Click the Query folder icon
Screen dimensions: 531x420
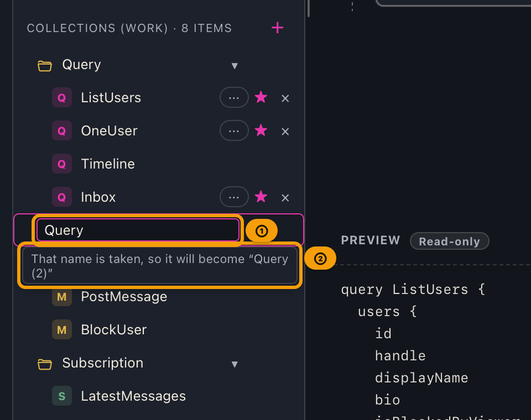coord(44,66)
